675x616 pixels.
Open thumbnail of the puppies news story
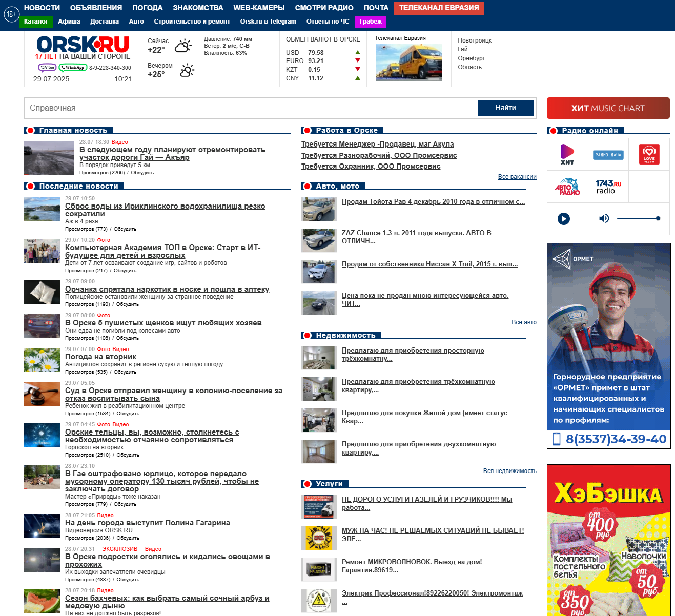point(42,326)
